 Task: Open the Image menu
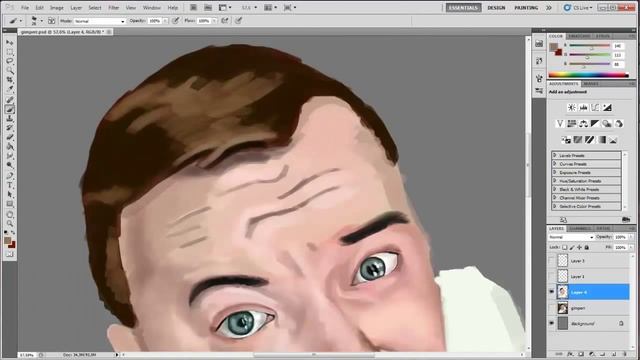point(57,8)
